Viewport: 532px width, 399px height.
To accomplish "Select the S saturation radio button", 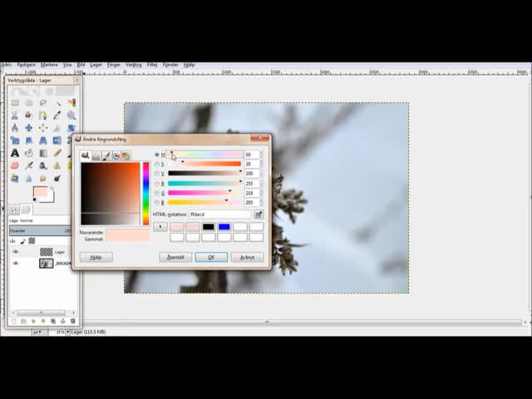I will (157, 165).
